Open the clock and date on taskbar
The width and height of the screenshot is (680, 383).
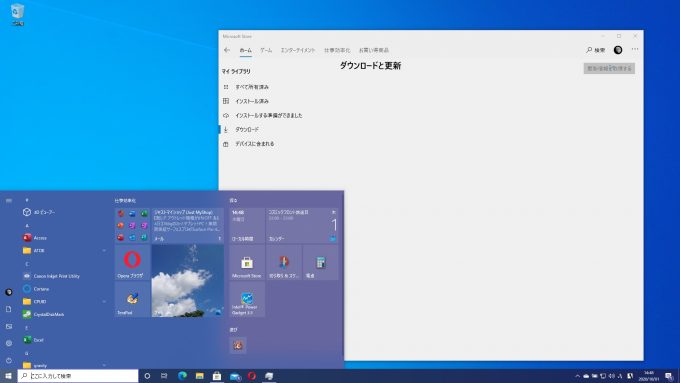pyautogui.click(x=649, y=376)
